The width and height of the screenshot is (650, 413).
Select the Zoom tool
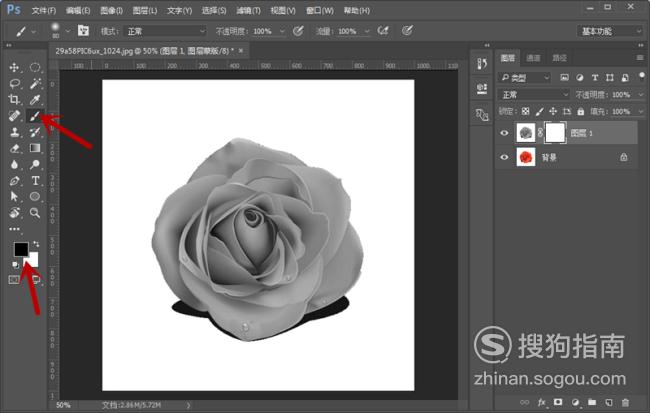[x=35, y=213]
